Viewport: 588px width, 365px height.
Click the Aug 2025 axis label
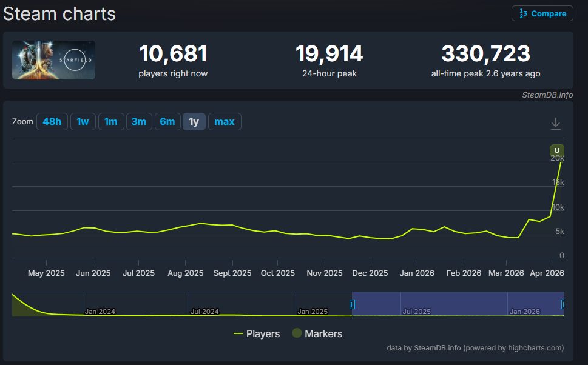pyautogui.click(x=185, y=273)
